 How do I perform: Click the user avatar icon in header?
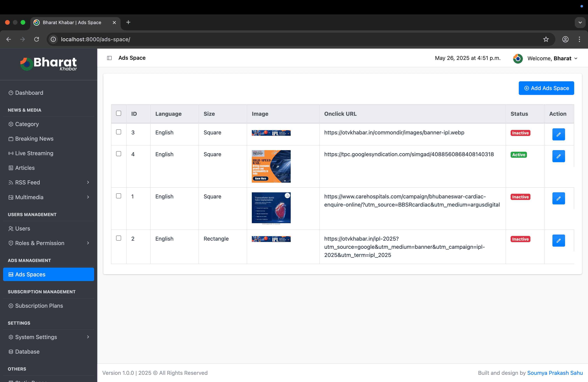pos(518,59)
